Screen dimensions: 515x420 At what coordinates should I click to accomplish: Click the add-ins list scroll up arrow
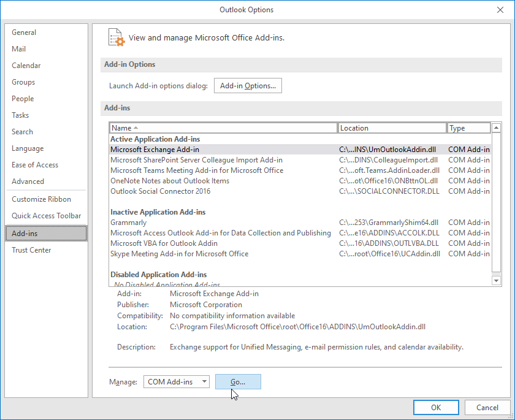[x=496, y=128]
